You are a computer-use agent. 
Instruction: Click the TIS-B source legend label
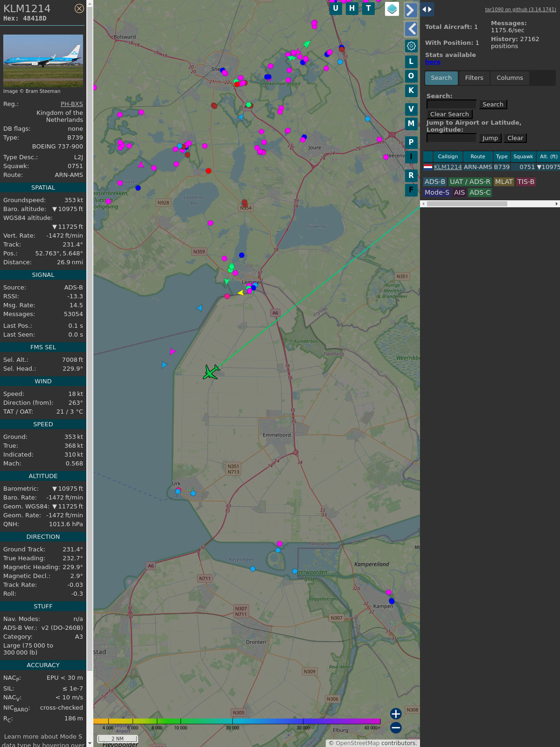point(526,182)
